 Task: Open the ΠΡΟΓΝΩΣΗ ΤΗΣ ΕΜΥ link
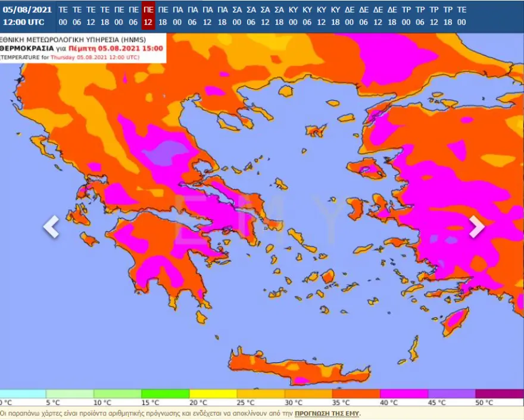tap(327, 413)
